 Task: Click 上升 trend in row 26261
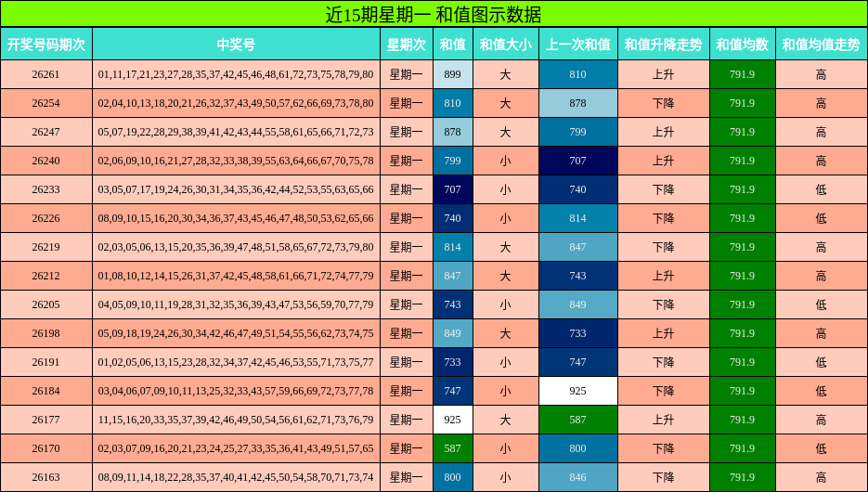pos(663,74)
